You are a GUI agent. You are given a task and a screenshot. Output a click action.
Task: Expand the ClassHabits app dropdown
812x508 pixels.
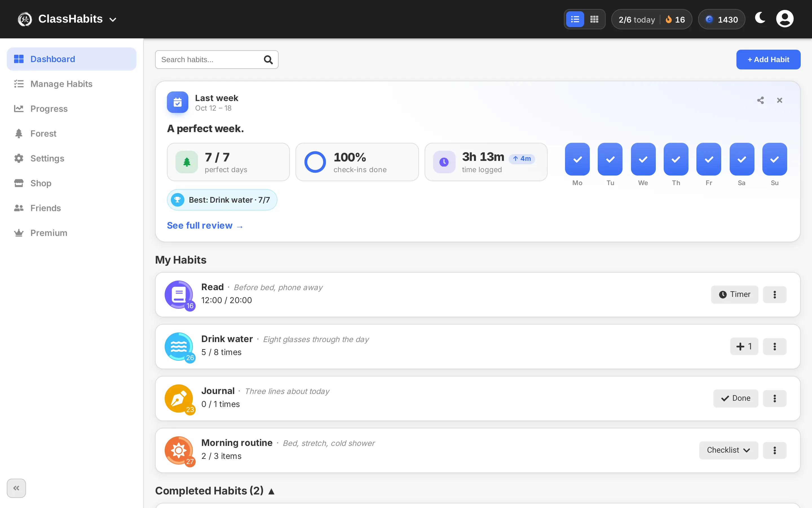[113, 20]
